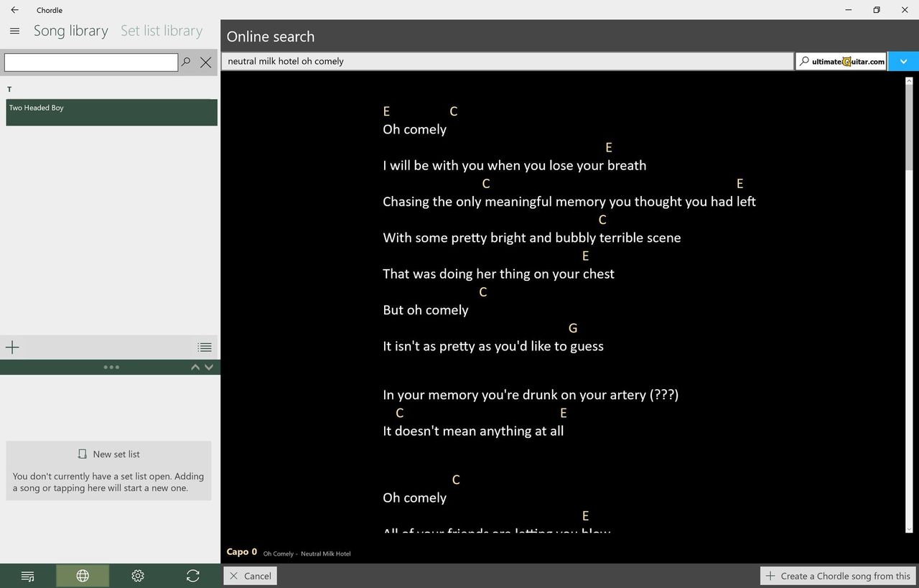Click the 'Capo 0' label
The height and width of the screenshot is (588, 919).
(x=242, y=552)
